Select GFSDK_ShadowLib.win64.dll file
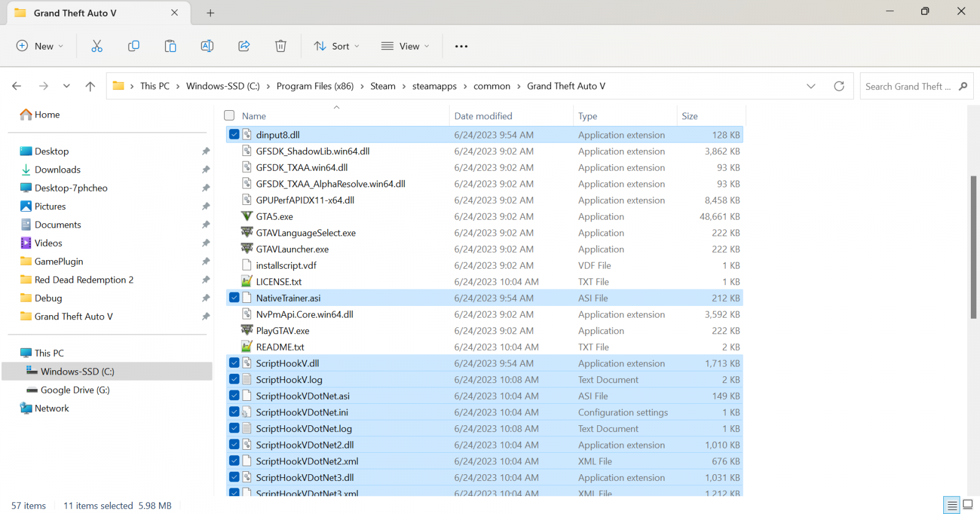 (484, 151)
